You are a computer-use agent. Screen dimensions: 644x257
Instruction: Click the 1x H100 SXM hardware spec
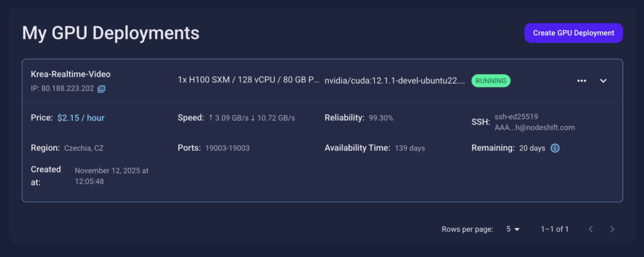click(248, 81)
